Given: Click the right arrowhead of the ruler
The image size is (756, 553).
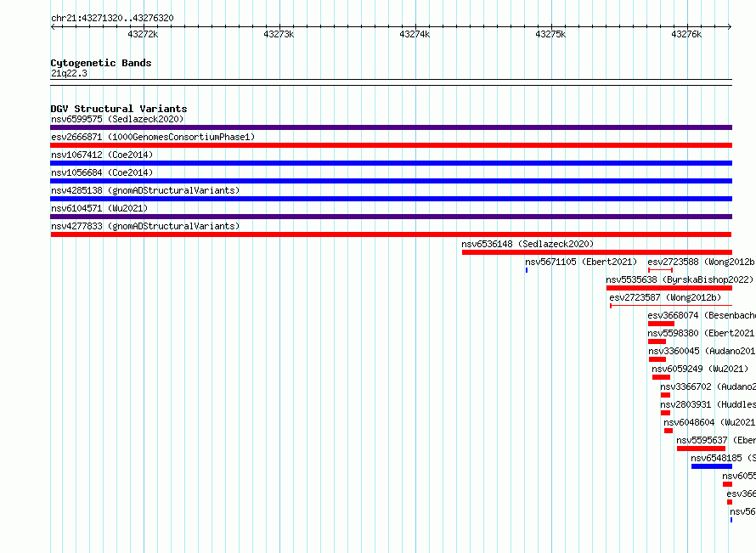Looking at the screenshot, I should (x=730, y=27).
